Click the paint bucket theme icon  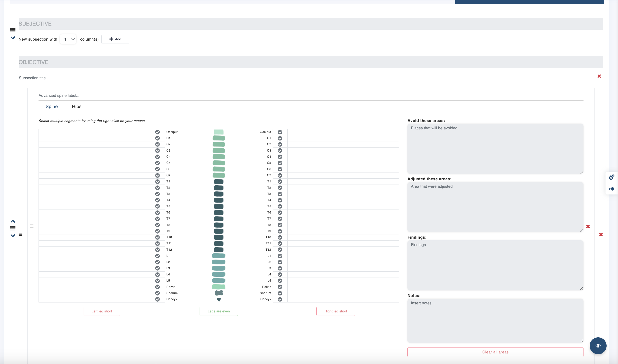611,189
